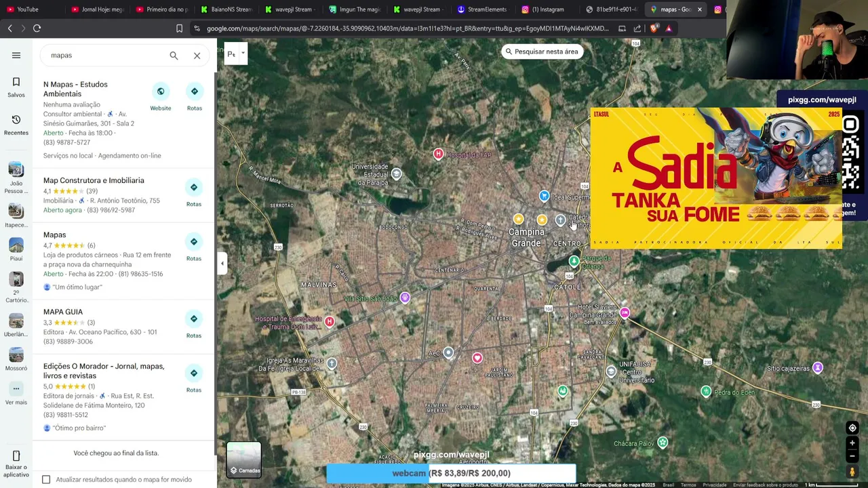Go back in browser history
This screenshot has height=488, width=868.
[9, 28]
